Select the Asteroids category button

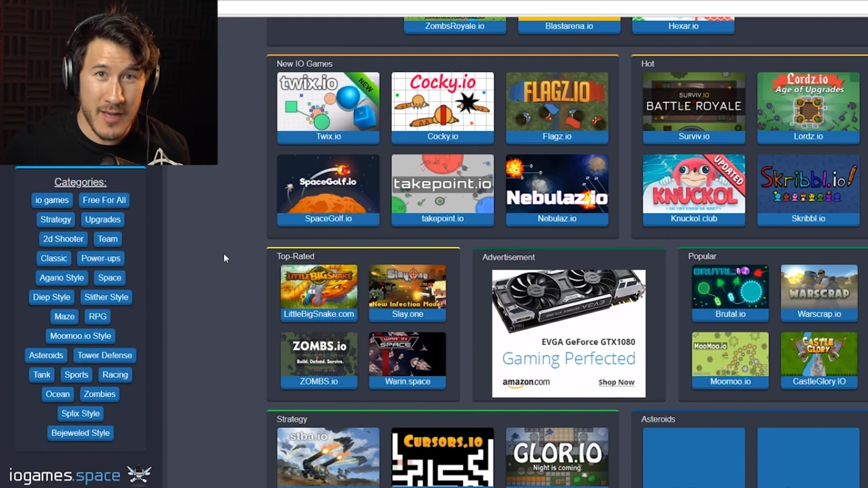(x=46, y=355)
